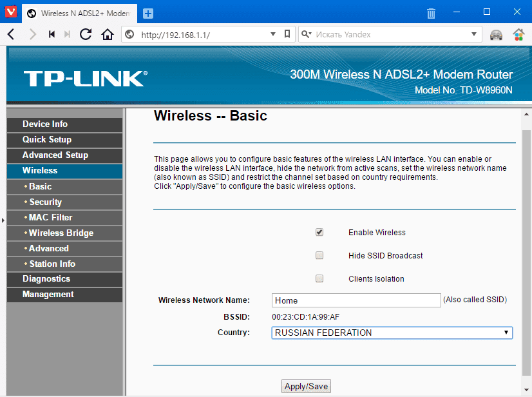The width and height of the screenshot is (532, 397).
Task: Go forward to next page
Action: 33,34
